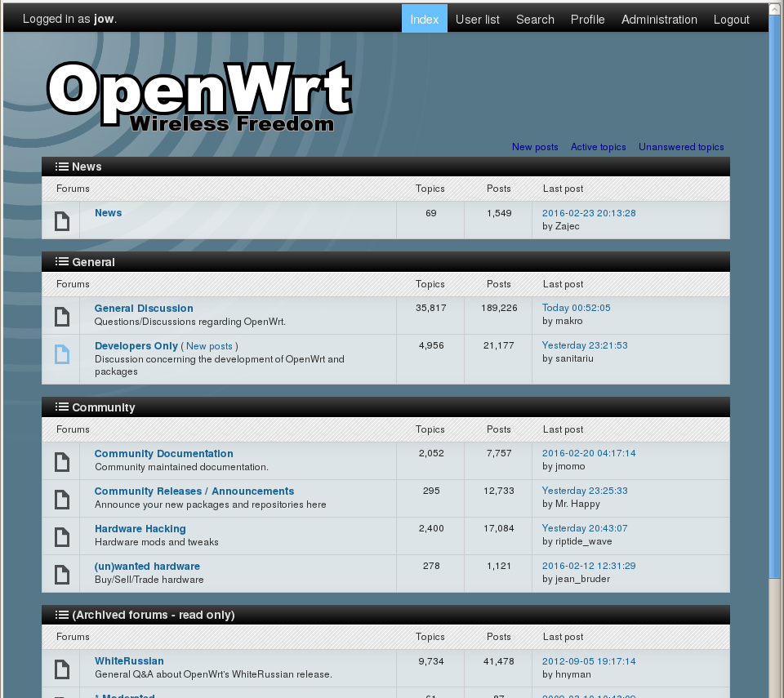This screenshot has height=698, width=784.
Task: Click the Hardware Hacking forum page icon
Action: coord(62,537)
